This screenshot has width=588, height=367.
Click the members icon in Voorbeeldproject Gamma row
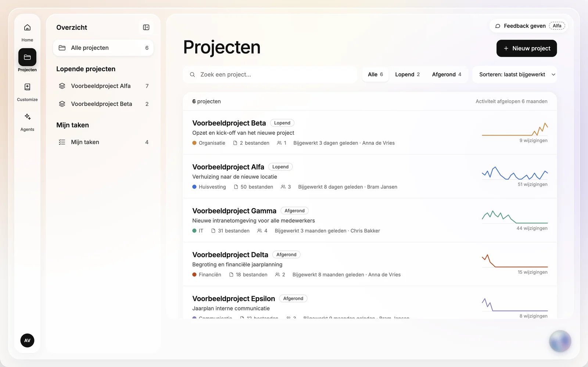click(259, 231)
